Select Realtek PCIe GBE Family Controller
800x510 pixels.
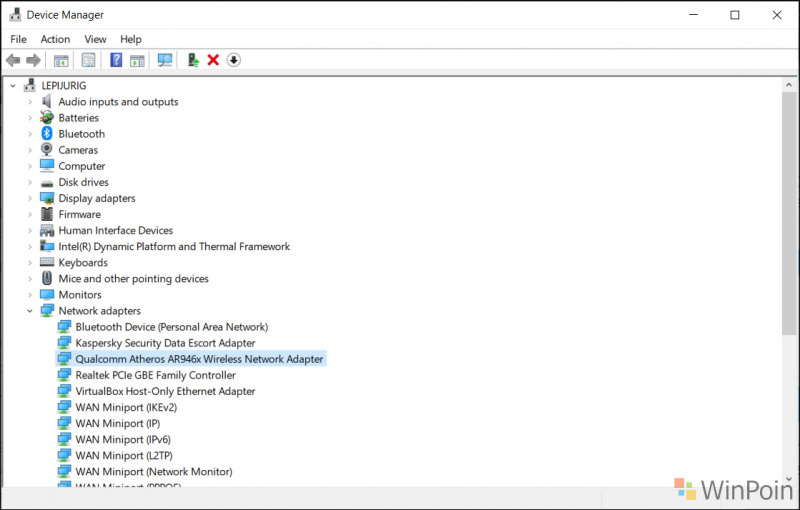156,375
